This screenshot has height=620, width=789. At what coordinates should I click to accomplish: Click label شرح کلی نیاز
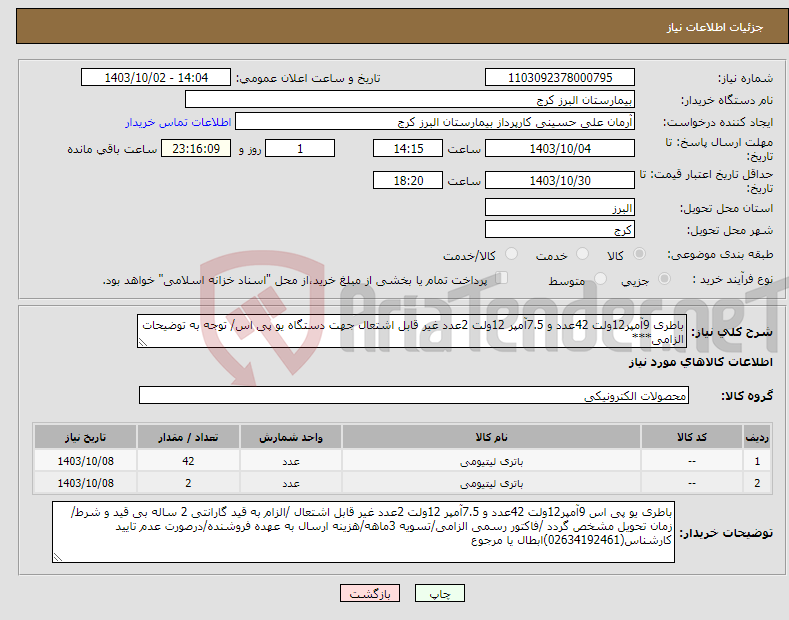(x=732, y=332)
